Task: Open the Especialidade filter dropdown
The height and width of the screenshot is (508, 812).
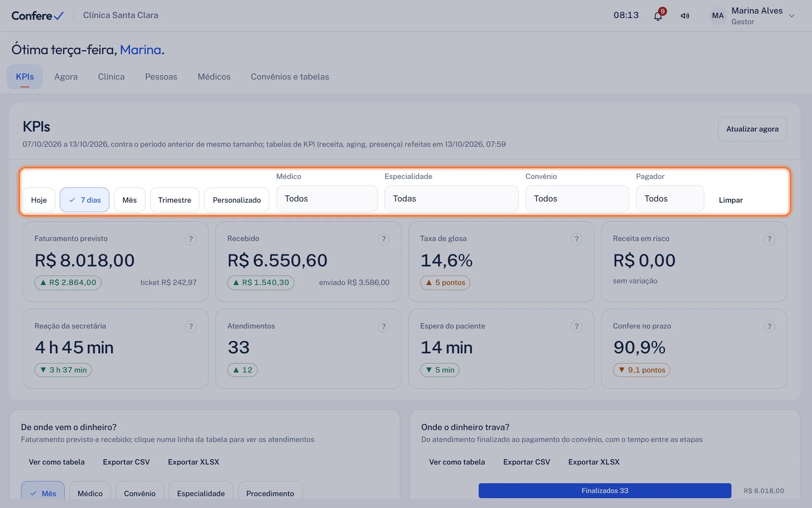Action: 451,199
